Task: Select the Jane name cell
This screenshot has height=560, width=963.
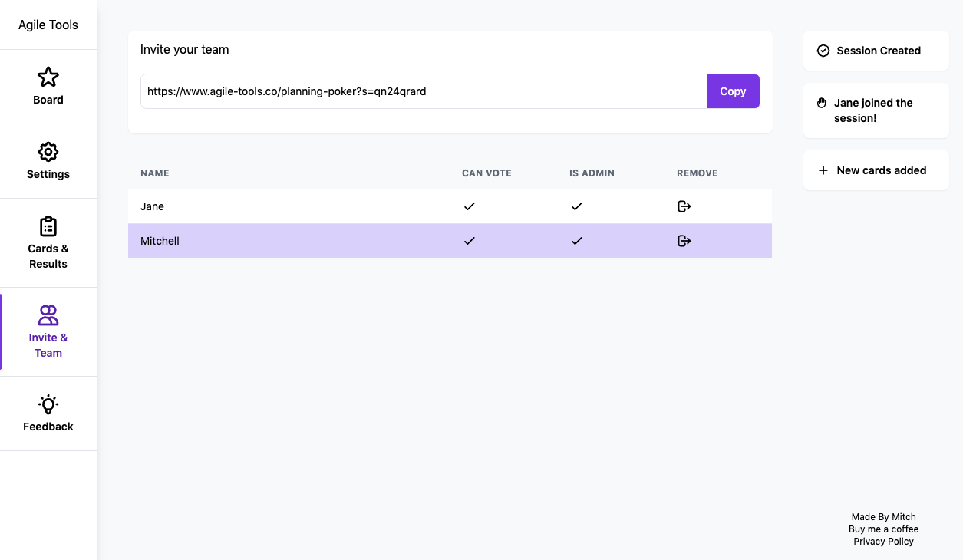Action: point(153,206)
